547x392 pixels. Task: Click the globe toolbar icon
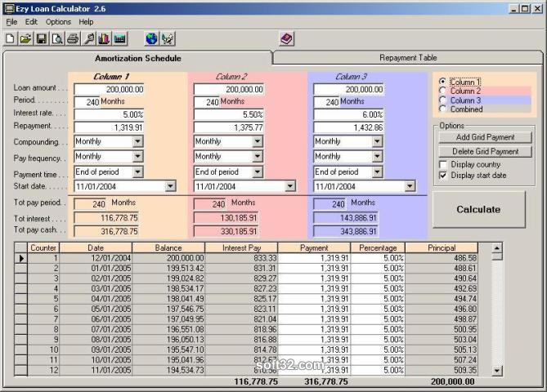(x=151, y=38)
